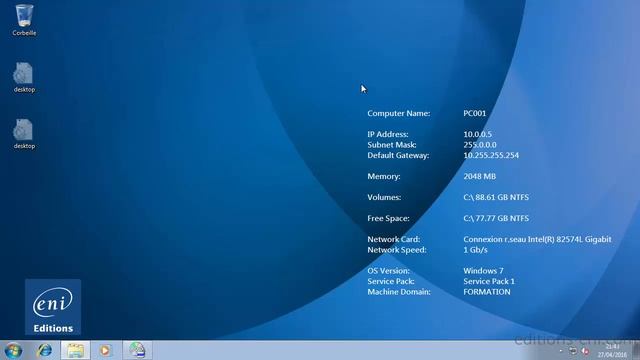This screenshot has height=360, width=640.
Task: Click the memory value 2048 MB
Action: click(x=480, y=176)
